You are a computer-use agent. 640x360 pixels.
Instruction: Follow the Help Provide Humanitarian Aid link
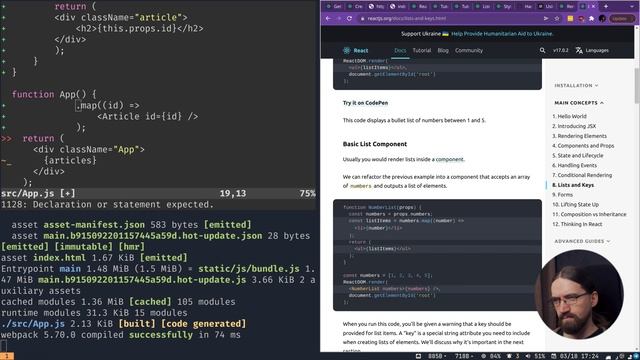[x=502, y=34]
